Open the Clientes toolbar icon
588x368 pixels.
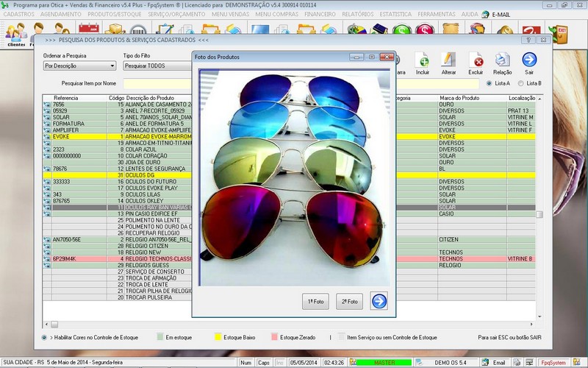pos(15,32)
